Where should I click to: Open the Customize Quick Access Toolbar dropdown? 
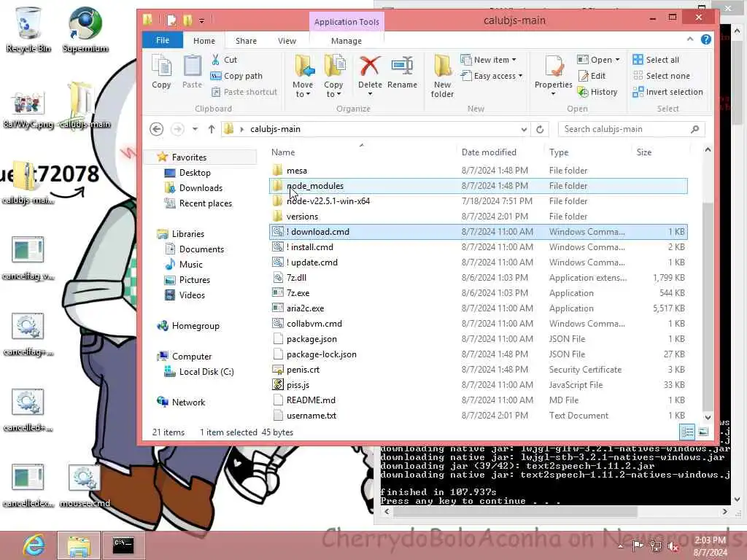click(201, 20)
